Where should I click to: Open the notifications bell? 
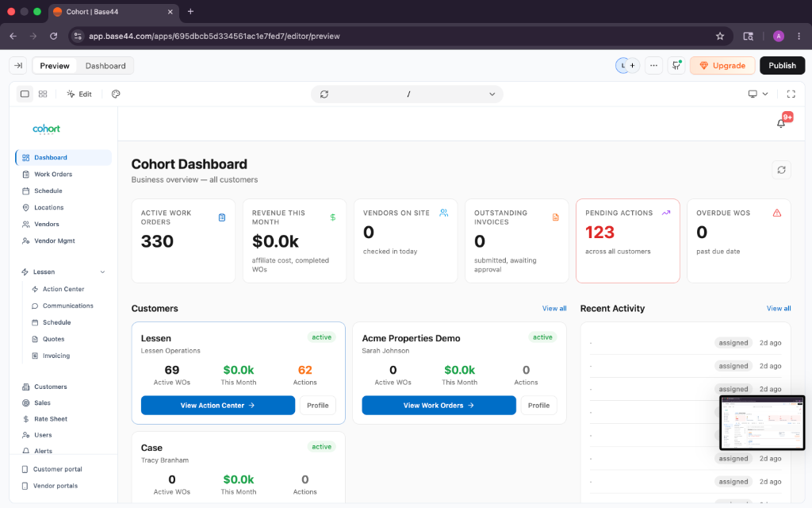tap(781, 123)
